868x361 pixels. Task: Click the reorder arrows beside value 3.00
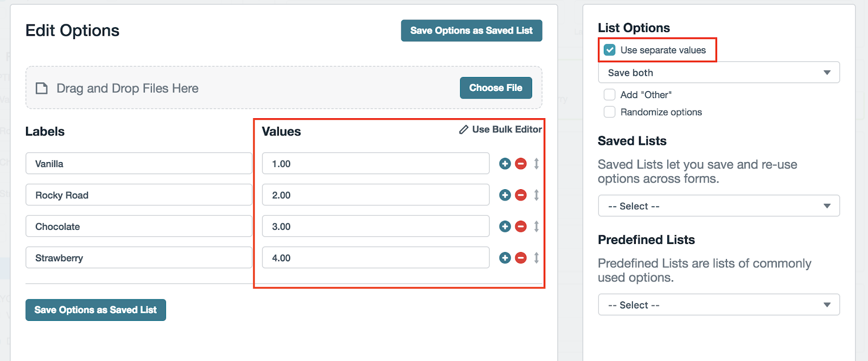coord(537,227)
